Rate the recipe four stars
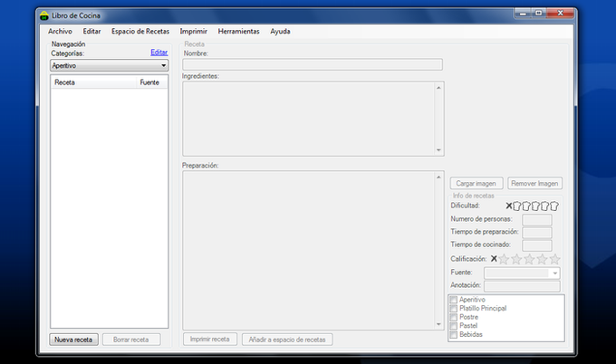The height and width of the screenshot is (364, 616). click(x=542, y=259)
